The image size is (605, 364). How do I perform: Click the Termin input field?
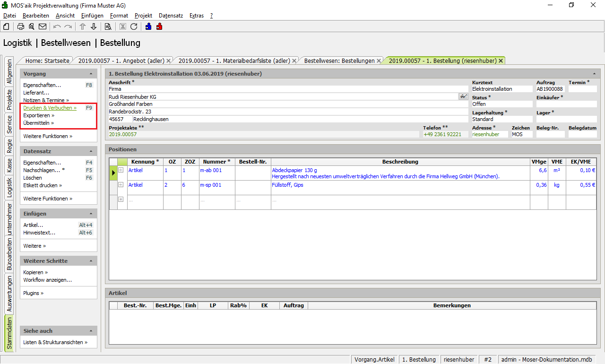582,89
